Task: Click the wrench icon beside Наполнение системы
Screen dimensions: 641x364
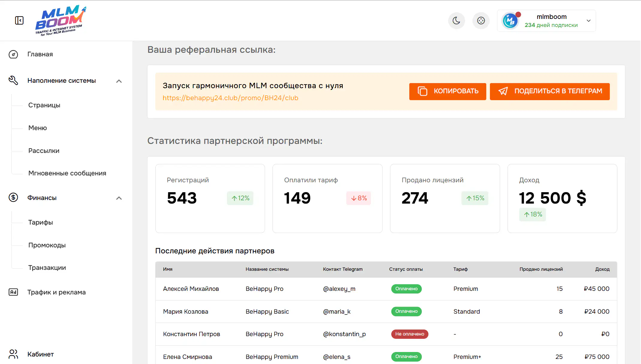Action: pyautogui.click(x=13, y=80)
